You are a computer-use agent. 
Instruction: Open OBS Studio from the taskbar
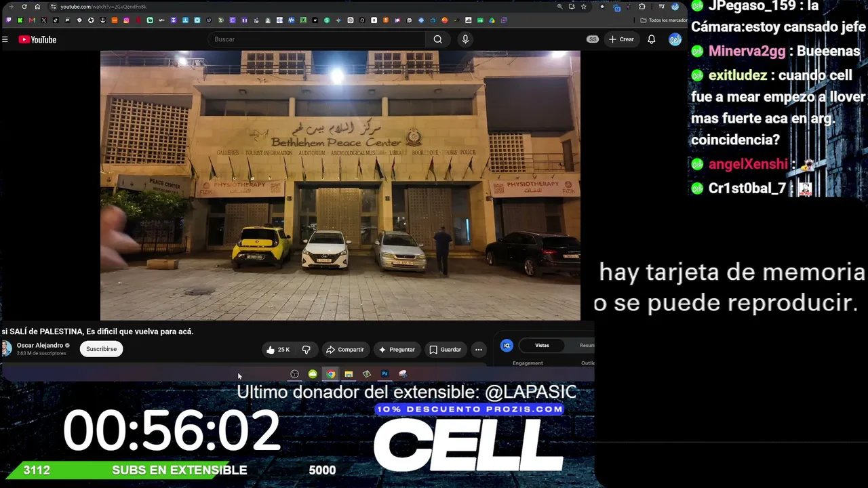click(294, 374)
